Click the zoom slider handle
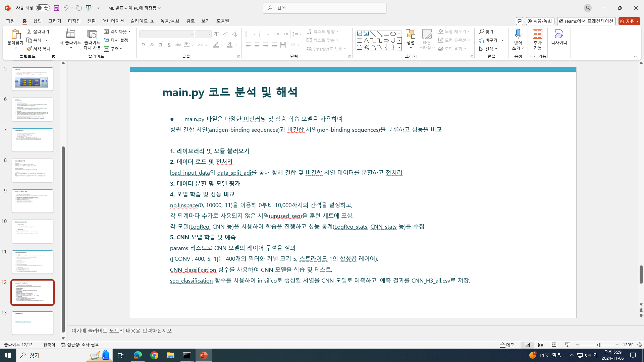The height and width of the screenshot is (362, 644). 599,345
